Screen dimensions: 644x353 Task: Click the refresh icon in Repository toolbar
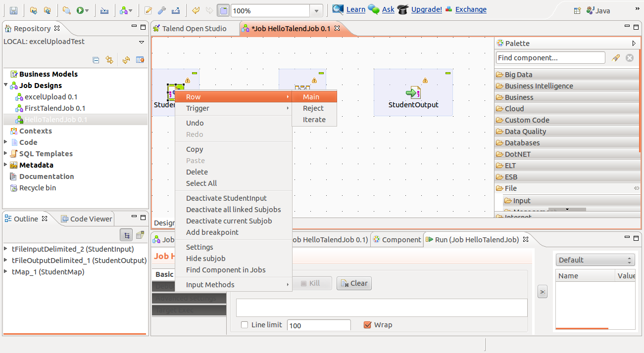126,60
